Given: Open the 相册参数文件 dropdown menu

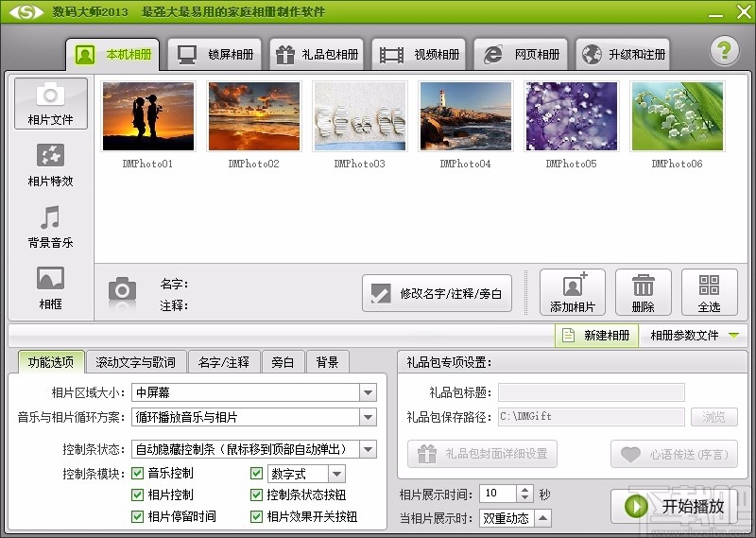Looking at the screenshot, I should (695, 335).
